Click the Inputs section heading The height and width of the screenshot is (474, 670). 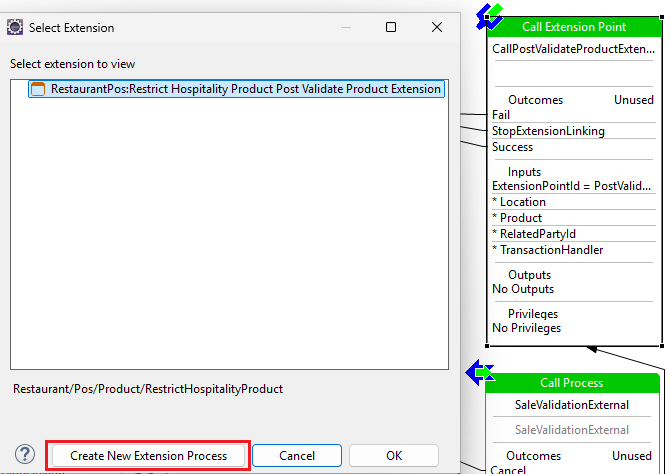point(524,172)
